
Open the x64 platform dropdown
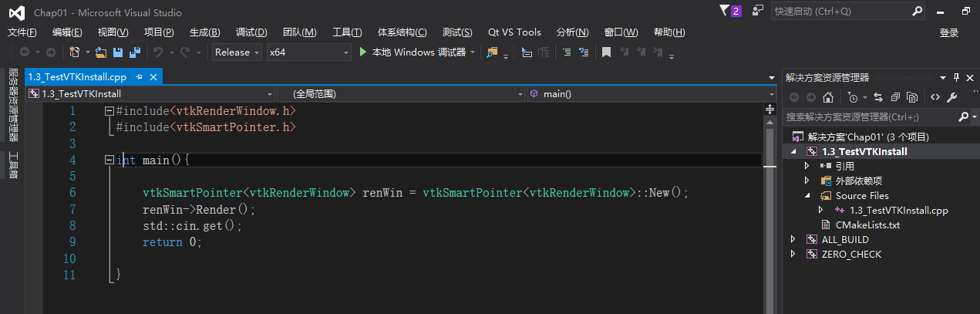click(346, 52)
